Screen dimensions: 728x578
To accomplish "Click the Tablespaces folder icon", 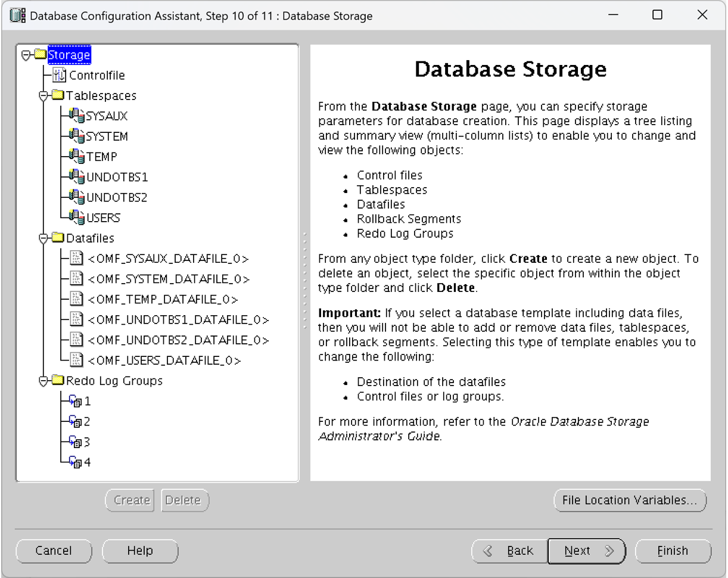I will tap(57, 95).
